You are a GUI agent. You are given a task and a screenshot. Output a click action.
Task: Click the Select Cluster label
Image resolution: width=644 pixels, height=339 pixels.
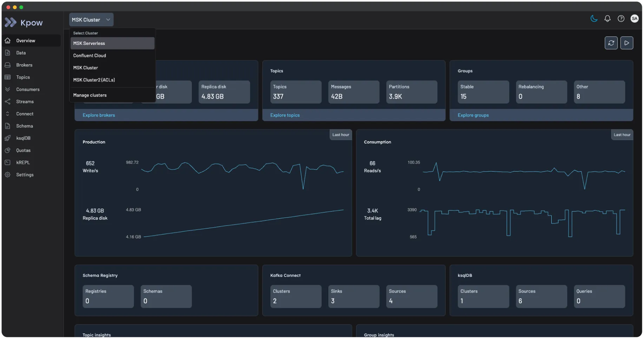(85, 33)
